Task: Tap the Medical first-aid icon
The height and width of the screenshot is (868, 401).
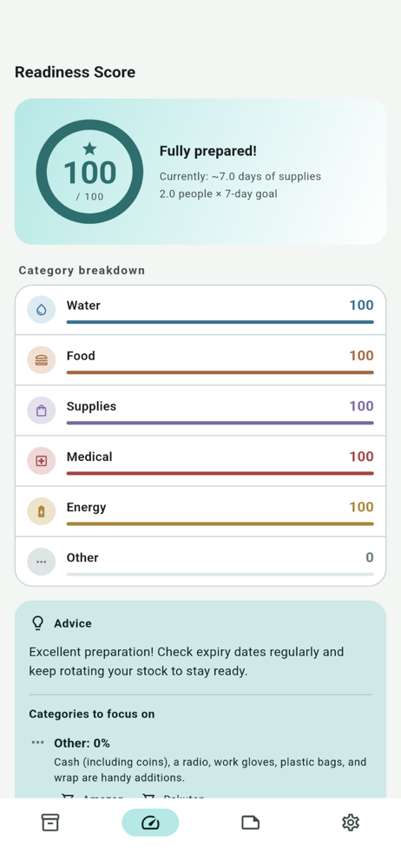Action: [42, 461]
